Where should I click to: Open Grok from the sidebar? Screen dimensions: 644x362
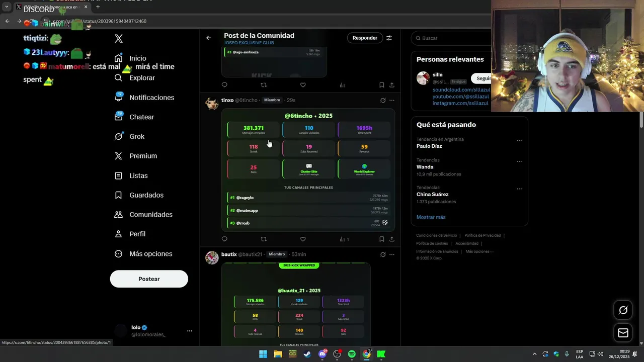pyautogui.click(x=130, y=136)
